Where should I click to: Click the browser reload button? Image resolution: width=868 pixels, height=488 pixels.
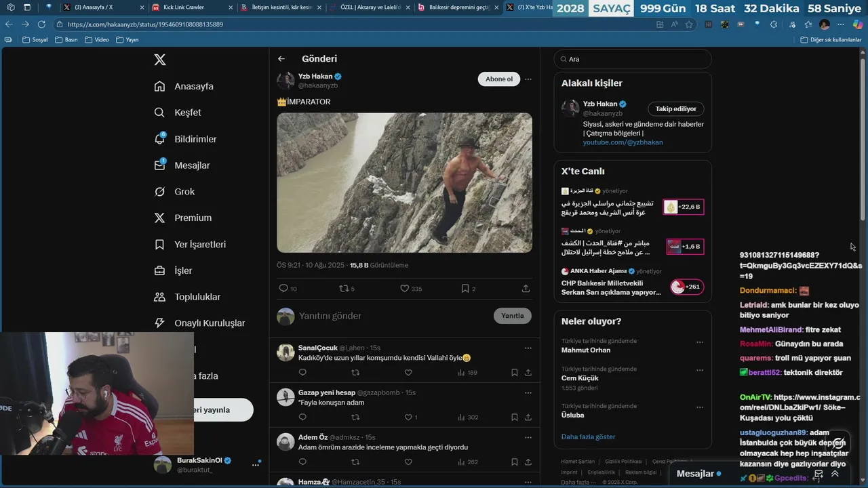[41, 24]
